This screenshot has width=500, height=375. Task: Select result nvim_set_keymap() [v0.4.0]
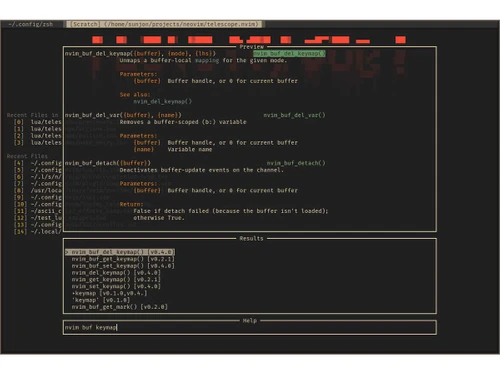pyautogui.click(x=116, y=286)
